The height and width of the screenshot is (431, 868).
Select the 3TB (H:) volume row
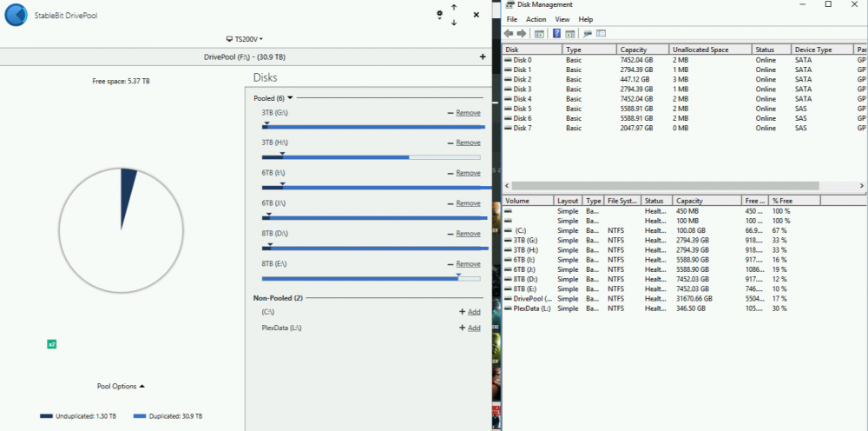coord(661,250)
